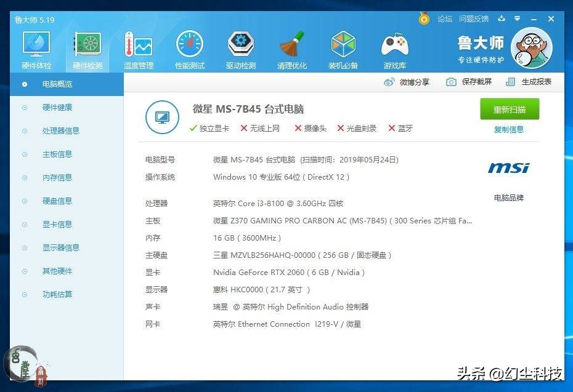Click the 复制信息 copy info link
This screenshot has width=573, height=392.
510,130
